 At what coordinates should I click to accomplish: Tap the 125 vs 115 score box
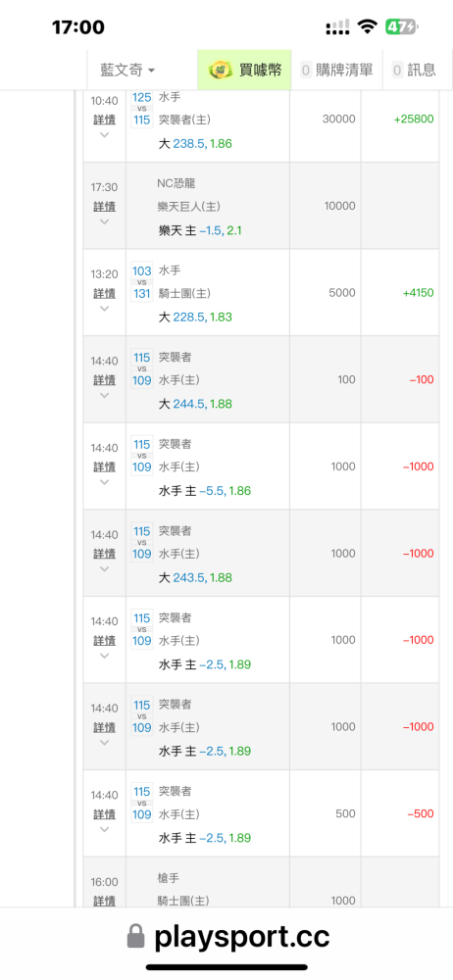point(142,108)
